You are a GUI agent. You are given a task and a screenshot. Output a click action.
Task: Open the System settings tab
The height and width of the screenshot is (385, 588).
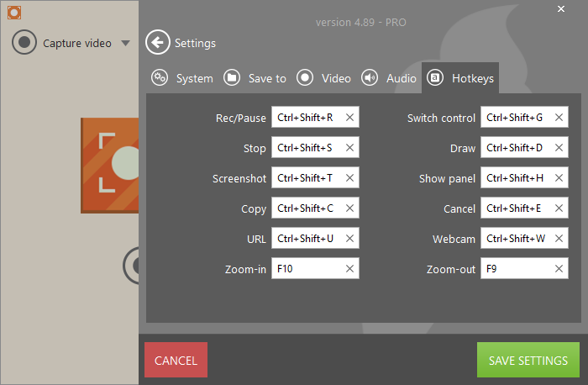(182, 78)
